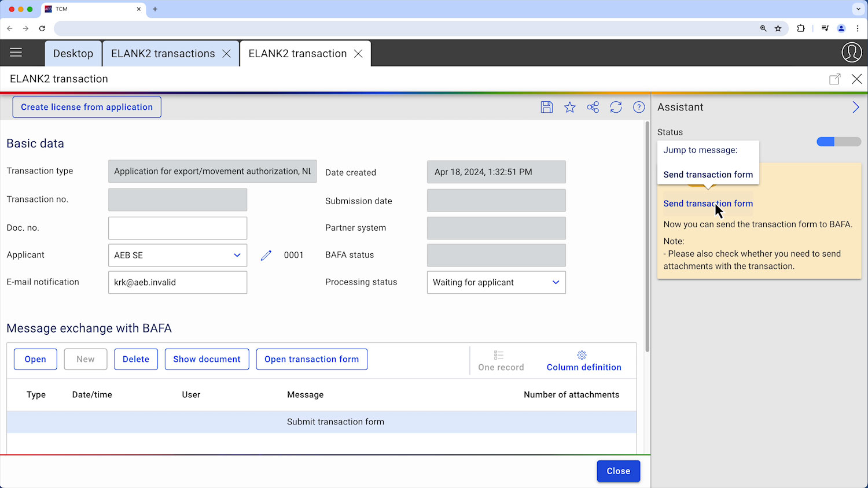Click the Save icon in the toolbar
Screen dimensions: 868x488
click(546, 107)
